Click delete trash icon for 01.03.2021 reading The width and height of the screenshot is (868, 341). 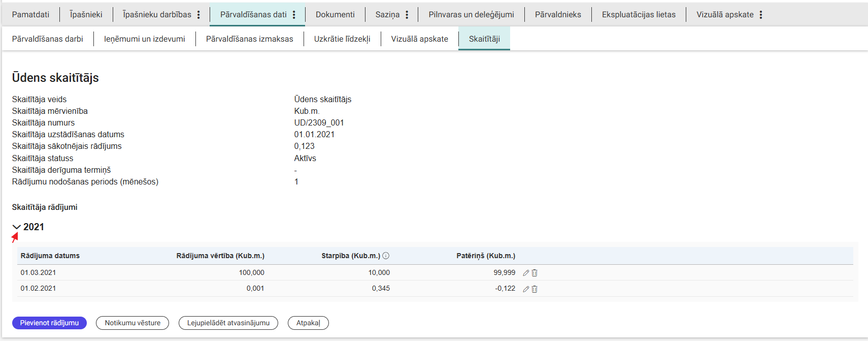click(x=535, y=273)
